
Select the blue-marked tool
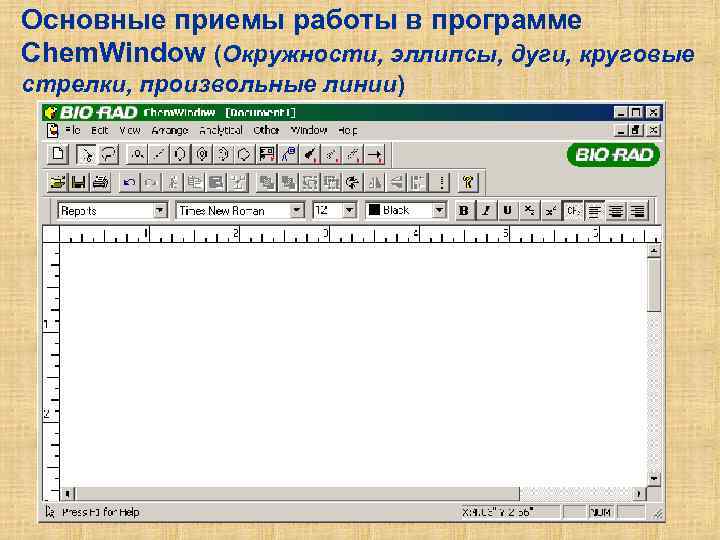click(288, 154)
